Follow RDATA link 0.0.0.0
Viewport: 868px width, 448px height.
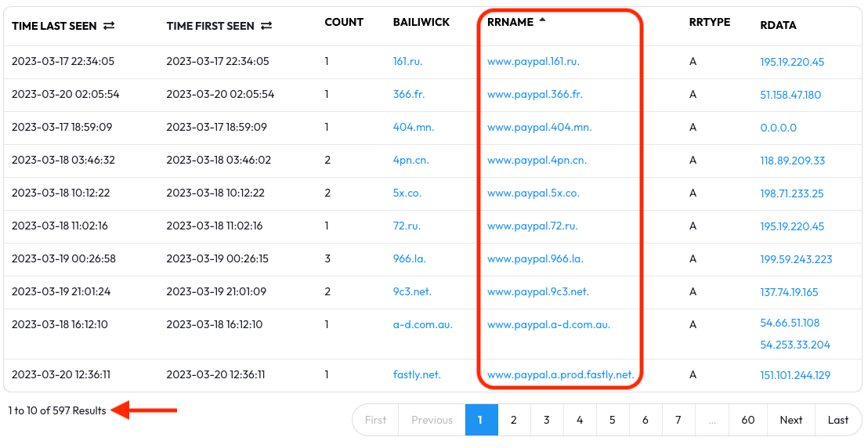click(779, 128)
